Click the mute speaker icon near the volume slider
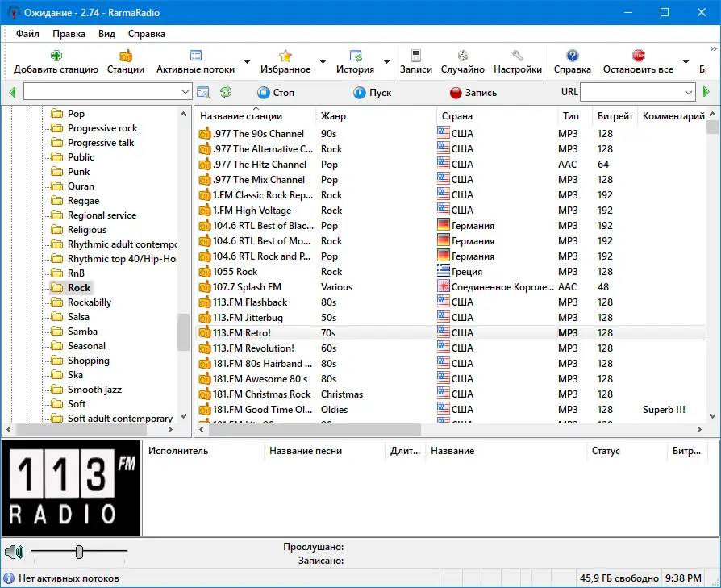721x588 pixels. tap(14, 552)
